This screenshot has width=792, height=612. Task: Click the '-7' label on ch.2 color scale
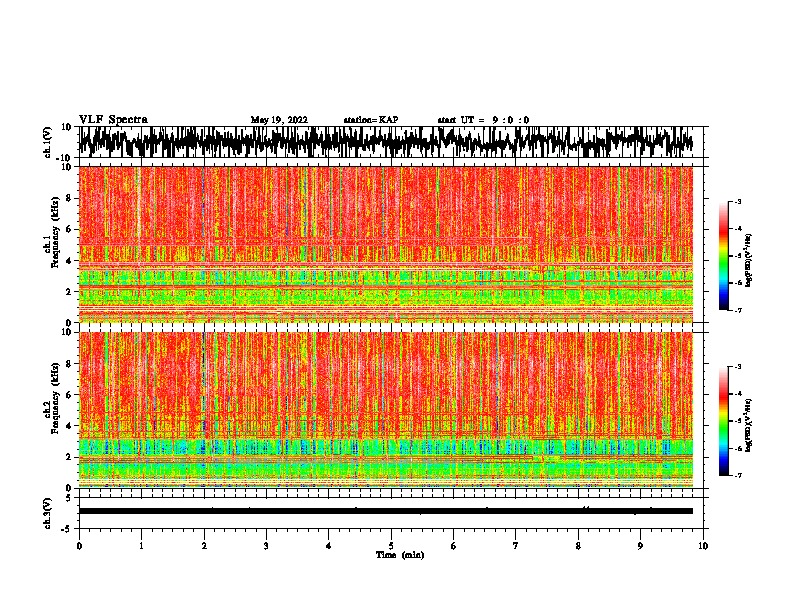click(737, 475)
